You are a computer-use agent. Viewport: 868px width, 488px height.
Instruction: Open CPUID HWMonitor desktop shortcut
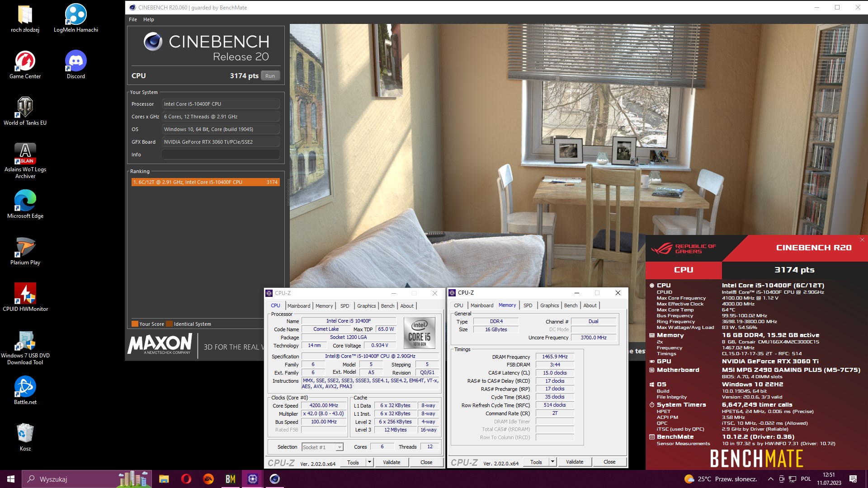tap(25, 298)
